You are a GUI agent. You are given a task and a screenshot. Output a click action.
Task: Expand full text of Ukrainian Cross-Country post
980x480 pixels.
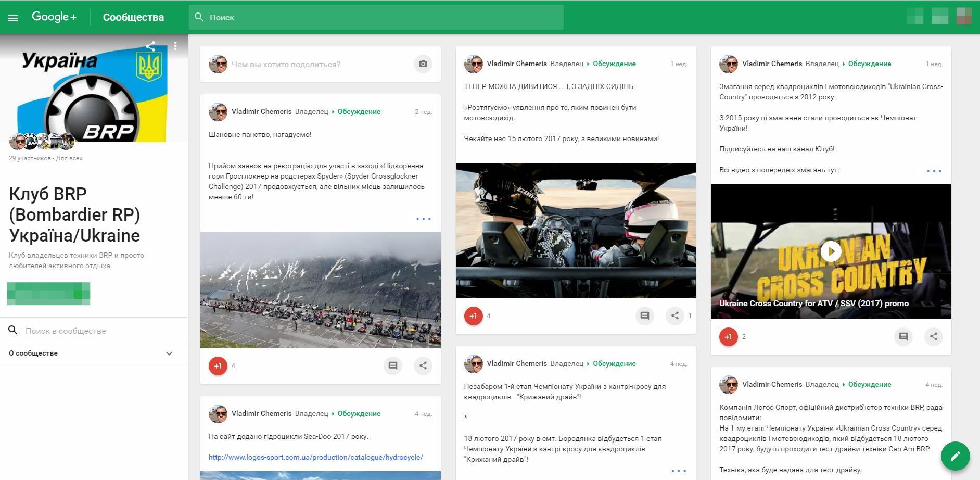(934, 171)
